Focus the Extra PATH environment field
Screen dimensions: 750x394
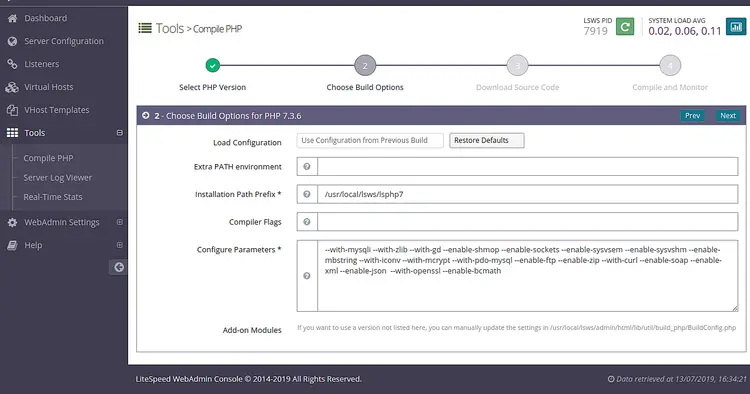point(528,166)
